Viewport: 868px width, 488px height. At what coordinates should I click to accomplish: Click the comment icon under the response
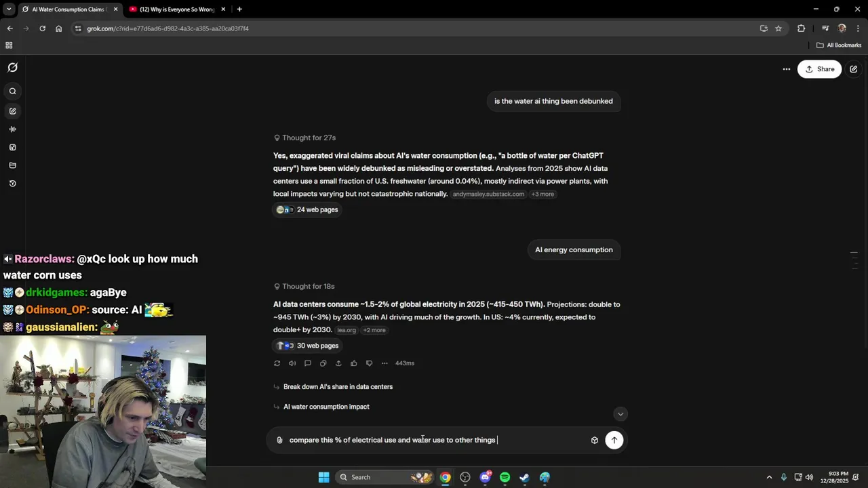pyautogui.click(x=307, y=363)
